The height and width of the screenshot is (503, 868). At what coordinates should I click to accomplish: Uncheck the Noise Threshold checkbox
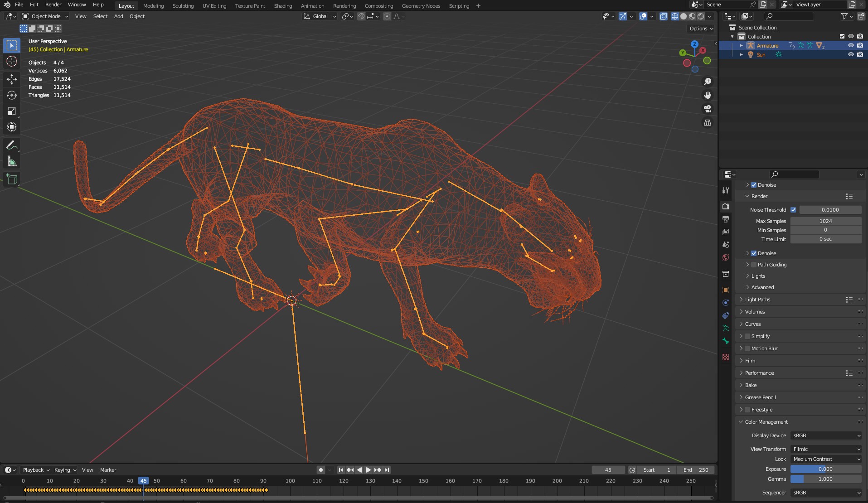(794, 209)
